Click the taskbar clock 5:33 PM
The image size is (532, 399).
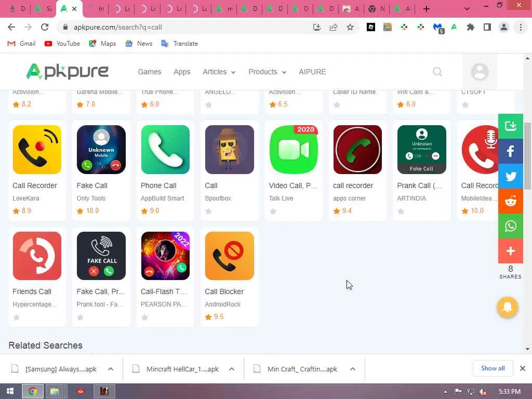click(x=510, y=391)
